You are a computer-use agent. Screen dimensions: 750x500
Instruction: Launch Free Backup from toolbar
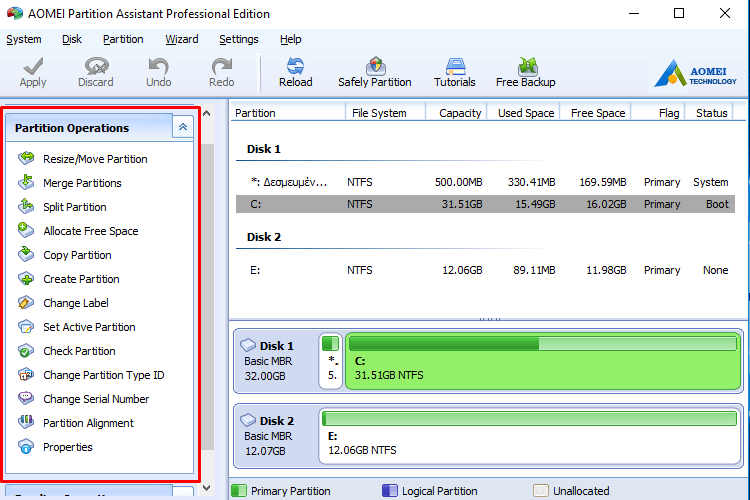pos(526,73)
